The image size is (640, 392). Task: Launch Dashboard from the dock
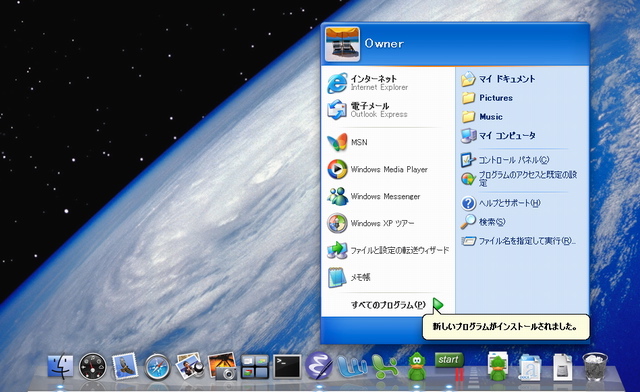tap(93, 366)
